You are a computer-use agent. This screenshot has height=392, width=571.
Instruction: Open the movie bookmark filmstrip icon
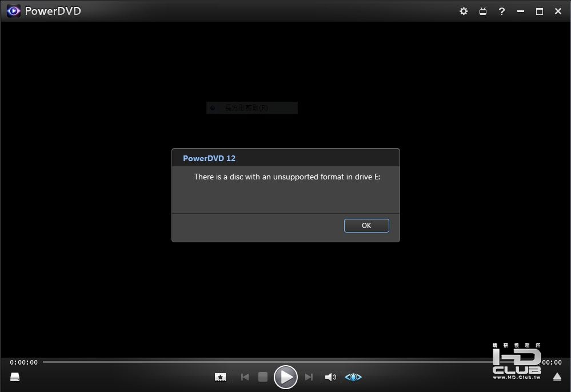pos(220,377)
